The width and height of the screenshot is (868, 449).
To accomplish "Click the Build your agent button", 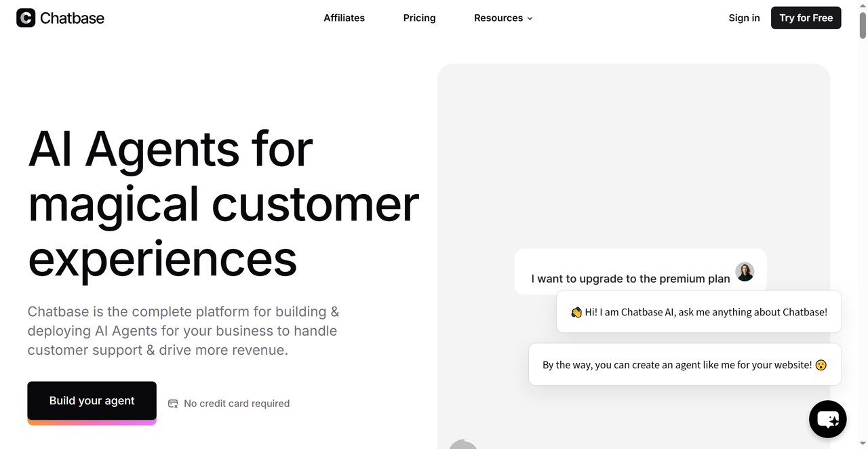I will tap(92, 401).
